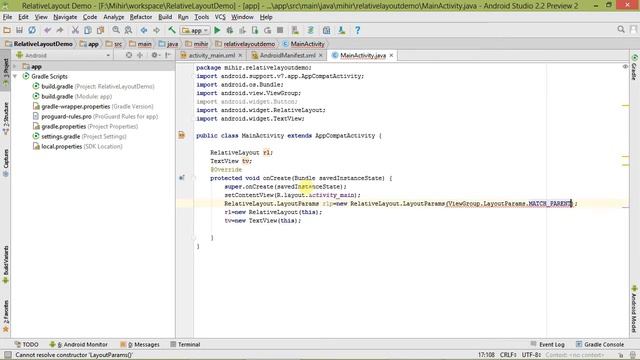Collapse the Gradle Scripts node
The width and height of the screenshot is (640, 360).
(15, 76)
